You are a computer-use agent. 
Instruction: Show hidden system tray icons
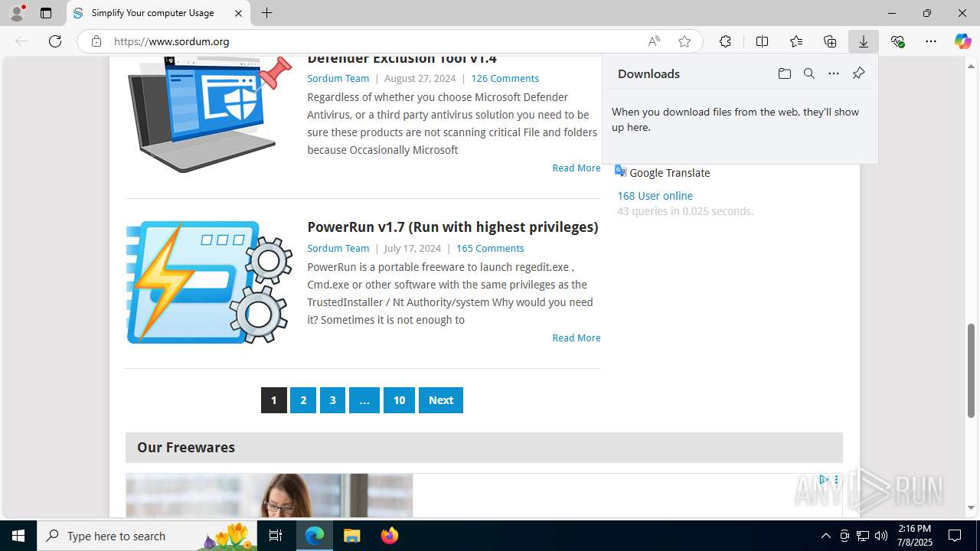(x=825, y=536)
